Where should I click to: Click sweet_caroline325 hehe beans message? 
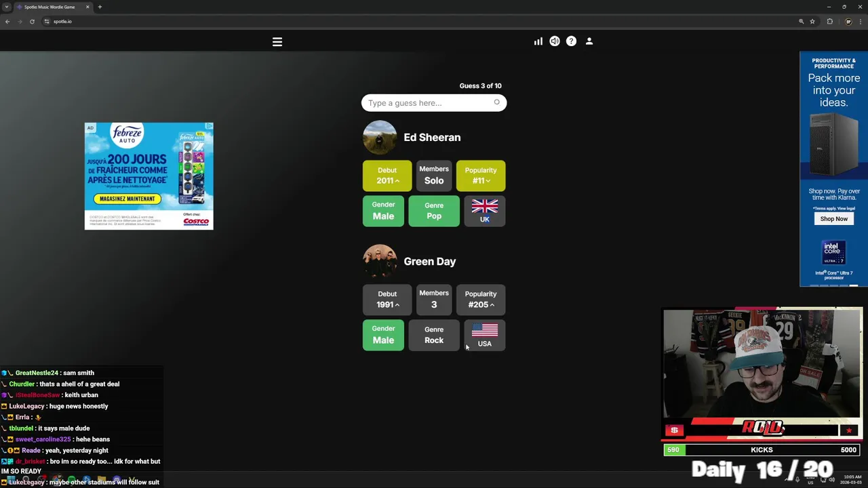56,439
